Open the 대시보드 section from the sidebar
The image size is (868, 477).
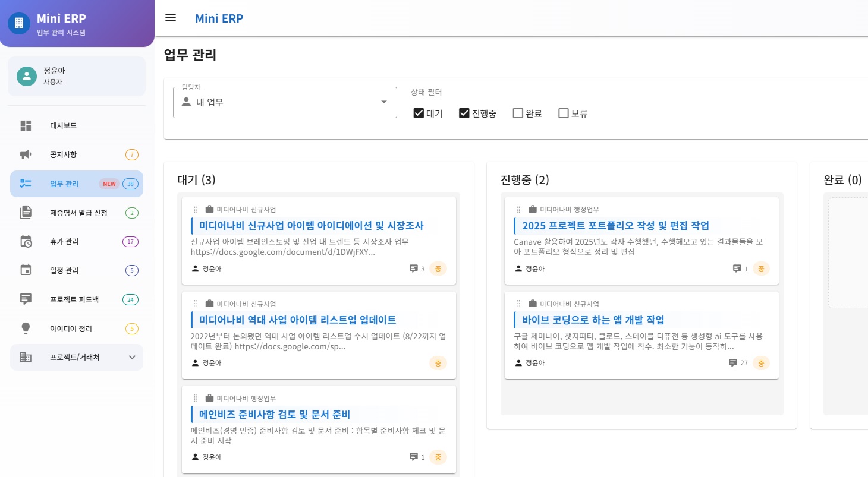62,125
